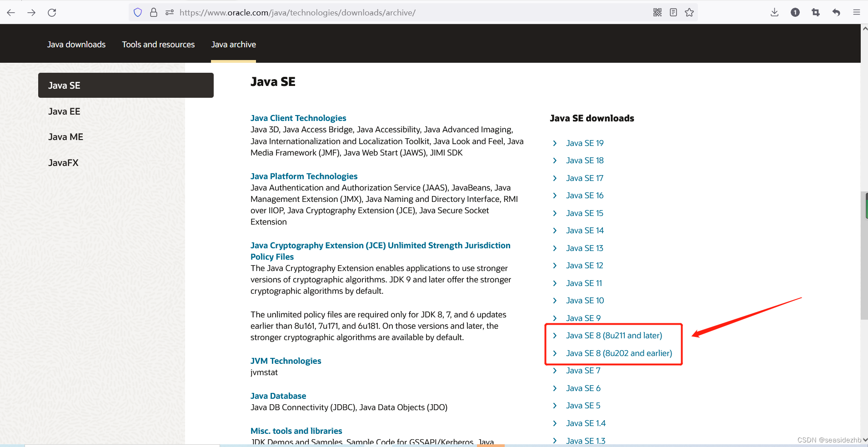The image size is (868, 447).
Task: Open the browser hamburger menu
Action: coord(857,12)
